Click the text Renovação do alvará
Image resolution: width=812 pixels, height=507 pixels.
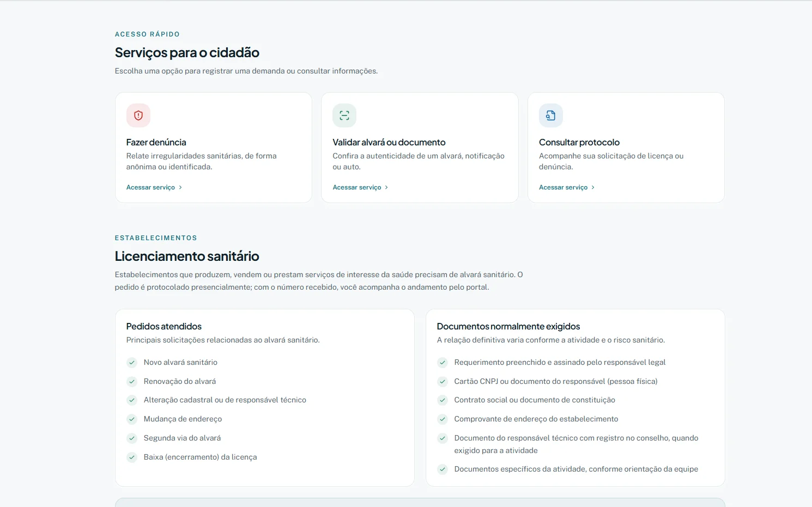[180, 382]
